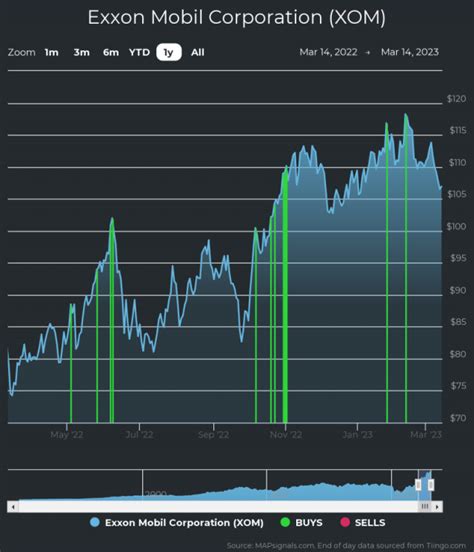Click the $85 axis label
Image resolution: width=474 pixels, height=552 pixels.
tap(458, 322)
